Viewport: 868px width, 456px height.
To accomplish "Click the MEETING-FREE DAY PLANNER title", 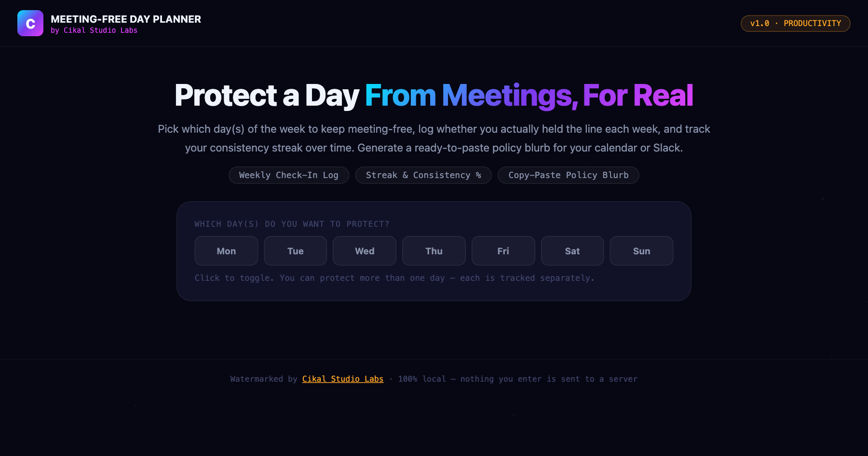I will coord(126,19).
